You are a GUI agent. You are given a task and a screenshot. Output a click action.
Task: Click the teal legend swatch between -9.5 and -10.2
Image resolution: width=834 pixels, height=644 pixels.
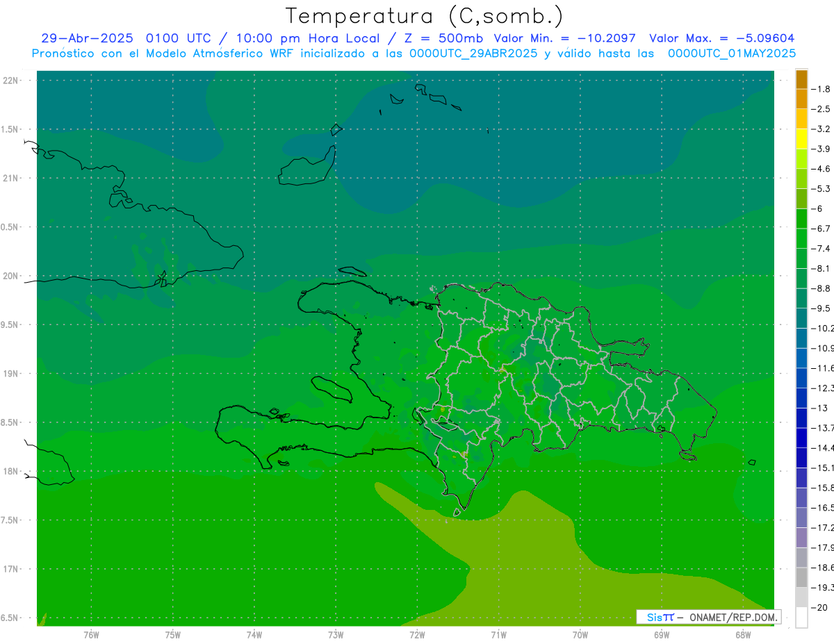801,318
